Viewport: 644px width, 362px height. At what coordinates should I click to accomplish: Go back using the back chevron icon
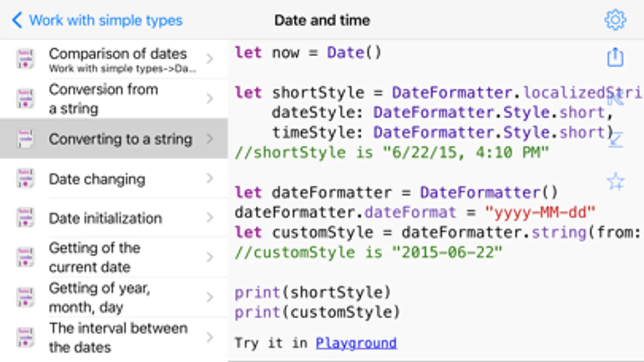tap(17, 20)
